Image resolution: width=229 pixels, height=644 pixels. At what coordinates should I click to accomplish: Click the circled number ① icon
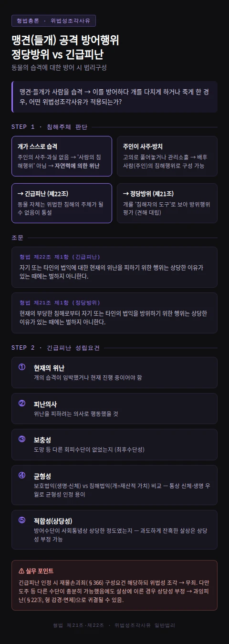click(x=22, y=367)
